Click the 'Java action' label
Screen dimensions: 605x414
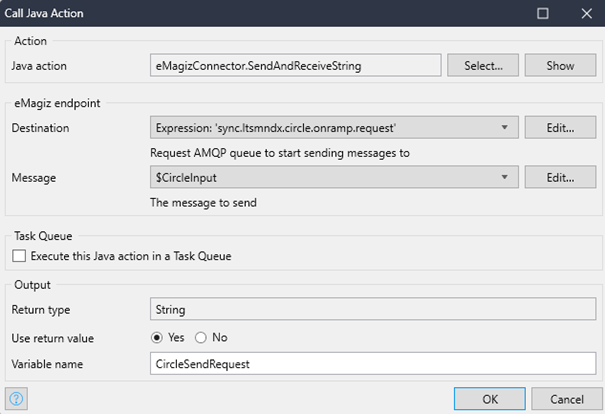(x=39, y=66)
